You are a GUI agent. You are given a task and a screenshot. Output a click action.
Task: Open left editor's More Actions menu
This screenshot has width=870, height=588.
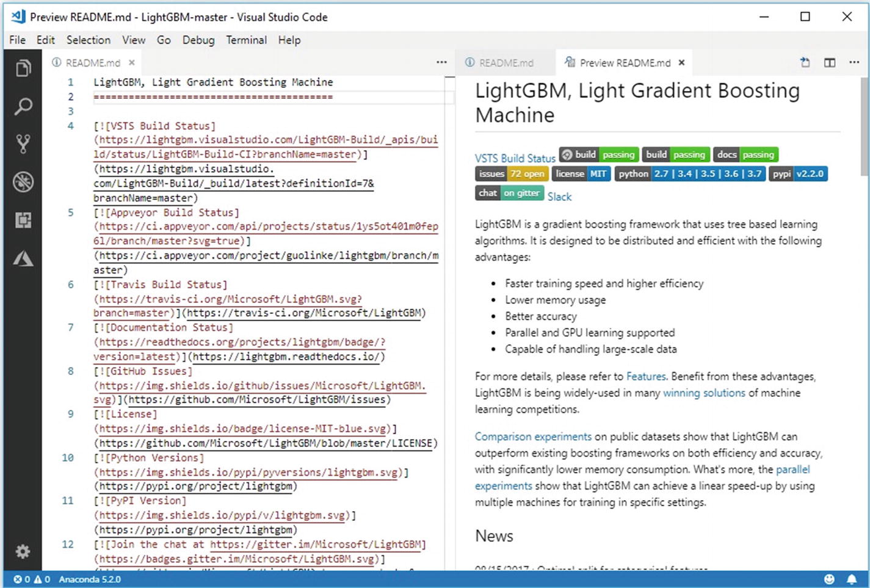(441, 62)
